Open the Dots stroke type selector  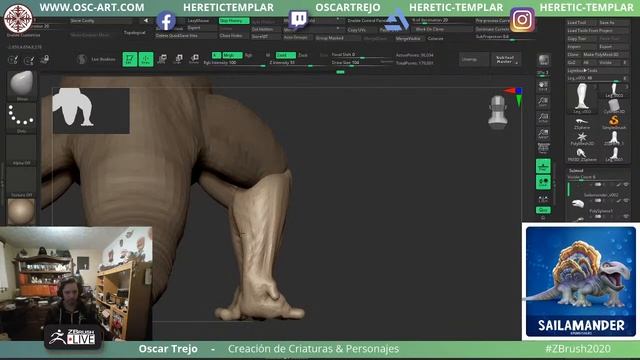click(22, 117)
